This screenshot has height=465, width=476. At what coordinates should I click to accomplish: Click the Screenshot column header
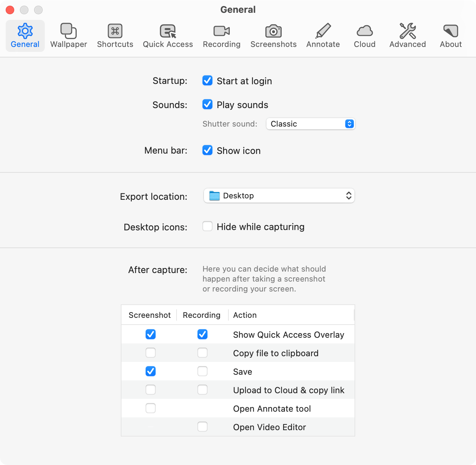click(150, 315)
